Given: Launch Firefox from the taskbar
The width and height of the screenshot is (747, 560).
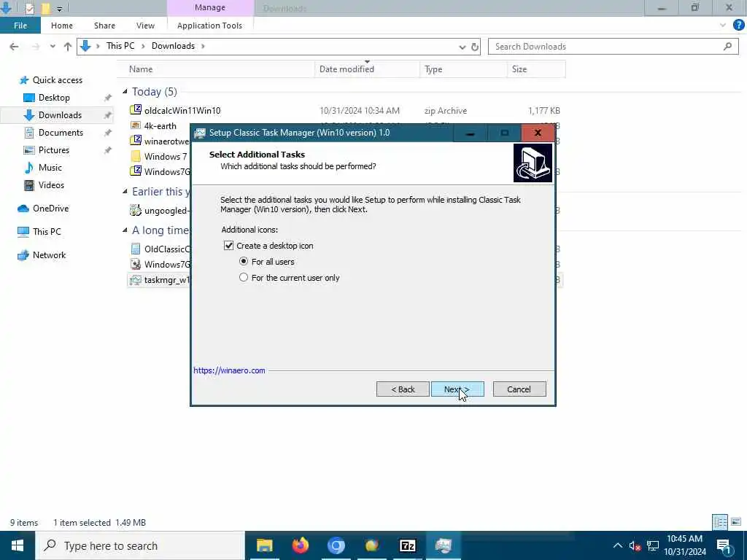Looking at the screenshot, I should click(x=300, y=545).
